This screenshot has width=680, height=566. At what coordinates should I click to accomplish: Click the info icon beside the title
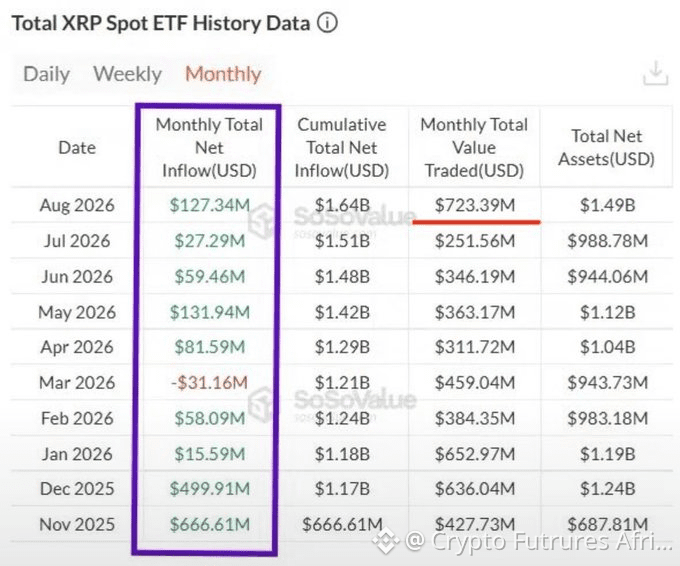click(x=327, y=23)
